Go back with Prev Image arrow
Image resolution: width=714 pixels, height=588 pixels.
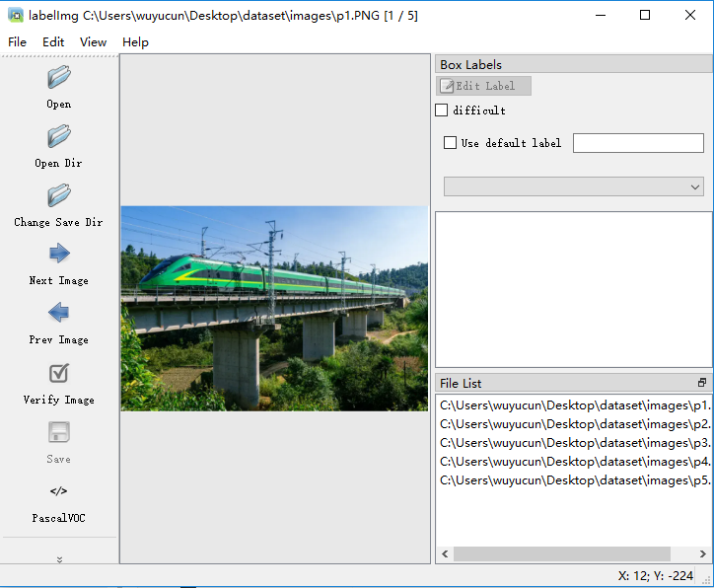(59, 313)
